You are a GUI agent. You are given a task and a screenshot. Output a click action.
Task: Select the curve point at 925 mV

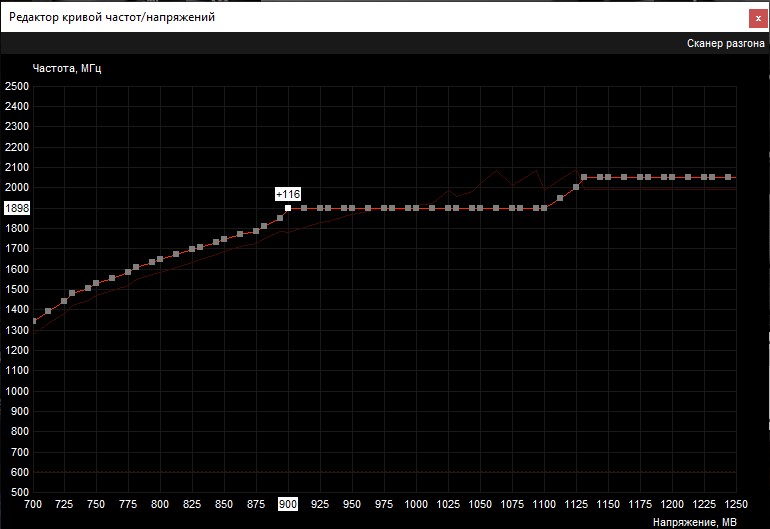pyautogui.click(x=320, y=208)
